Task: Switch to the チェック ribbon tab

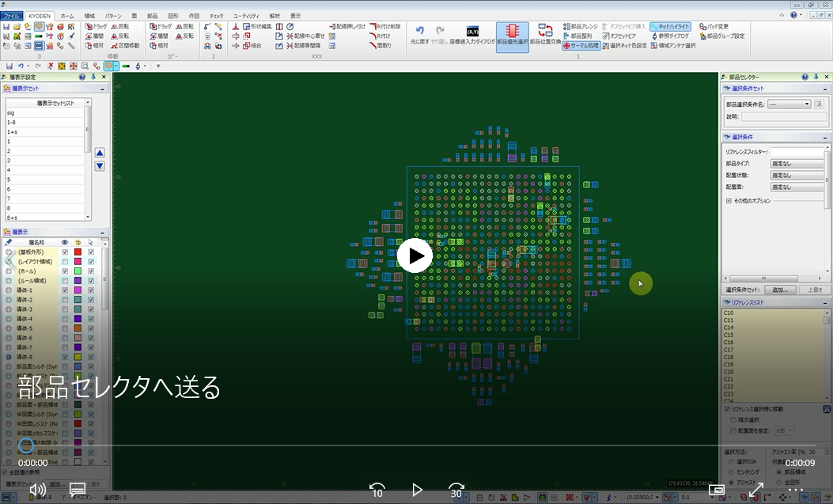Action: click(216, 16)
